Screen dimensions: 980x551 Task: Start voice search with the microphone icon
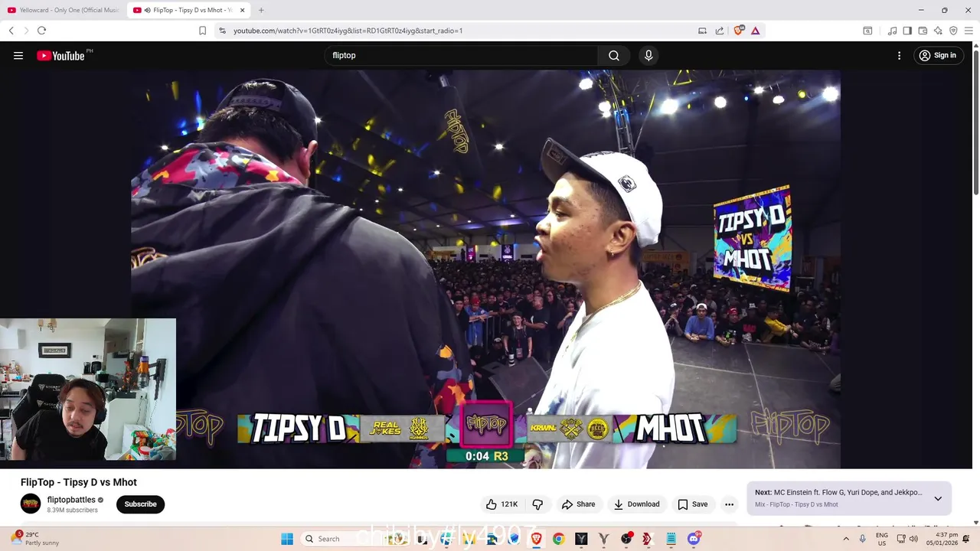point(648,55)
